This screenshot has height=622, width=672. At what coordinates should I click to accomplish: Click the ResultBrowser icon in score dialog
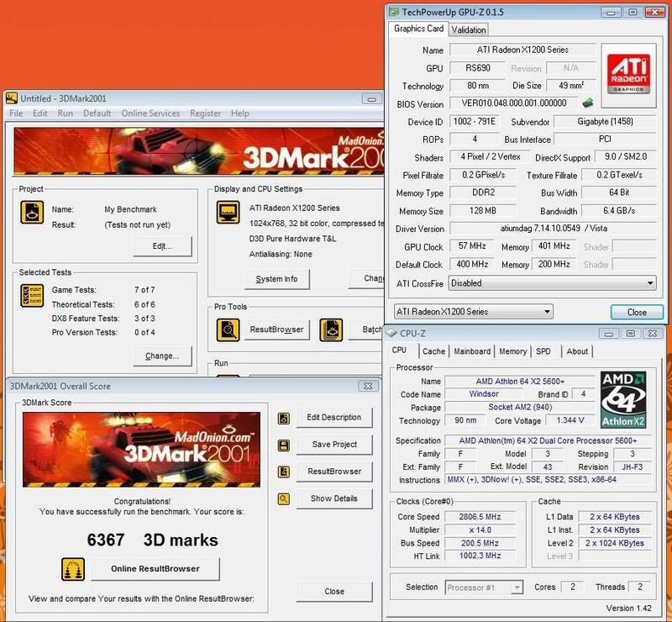(x=284, y=472)
